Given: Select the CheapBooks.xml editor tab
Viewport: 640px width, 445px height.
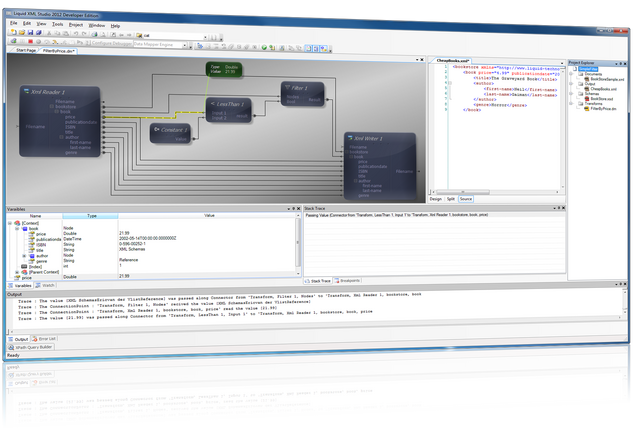Looking at the screenshot, I should pos(452,60).
